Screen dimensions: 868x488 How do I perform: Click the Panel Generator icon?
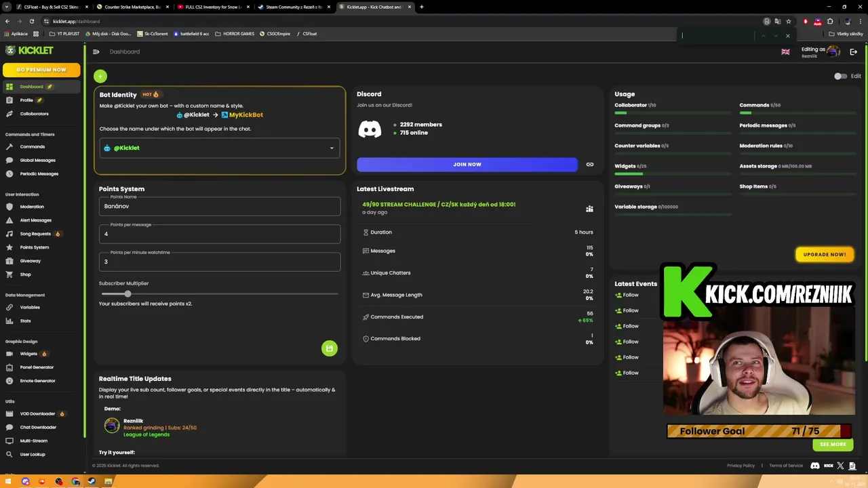click(x=9, y=367)
